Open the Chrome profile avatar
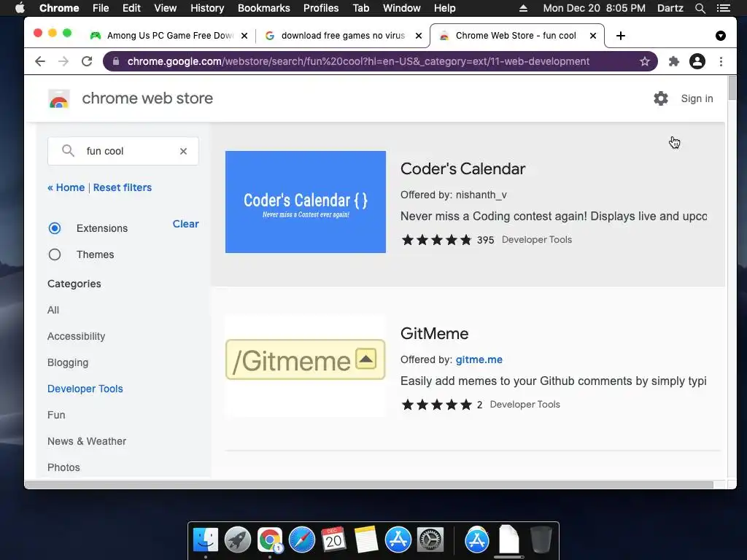The height and width of the screenshot is (560, 747). click(697, 61)
